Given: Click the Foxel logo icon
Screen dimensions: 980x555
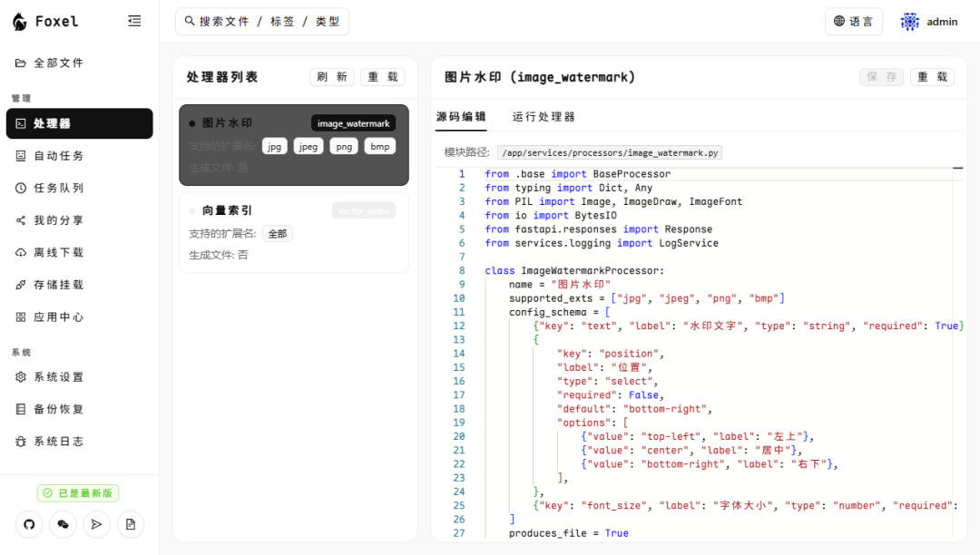Looking at the screenshot, I should (20, 22).
